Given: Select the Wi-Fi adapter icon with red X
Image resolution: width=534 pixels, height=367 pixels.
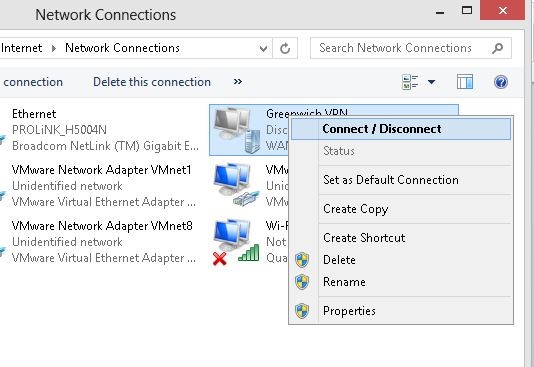Looking at the screenshot, I should click(236, 242).
